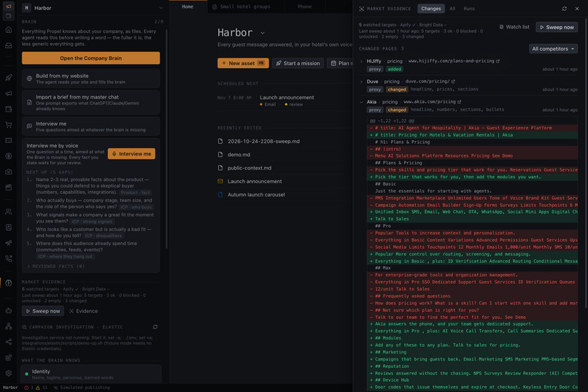The width and height of the screenshot is (588, 392).
Task: Open the shopping cart icon in sidebar
Action: coord(9,125)
